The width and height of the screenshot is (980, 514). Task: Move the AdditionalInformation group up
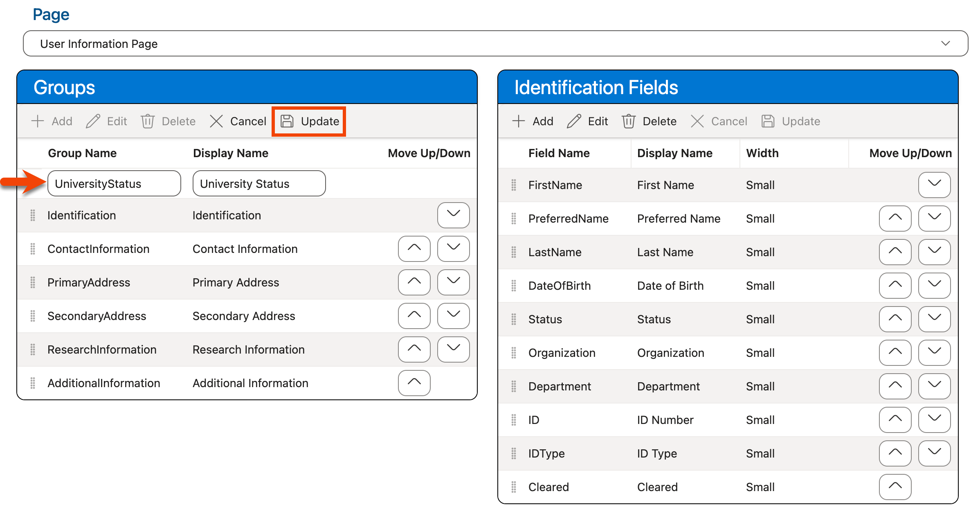[x=414, y=383]
